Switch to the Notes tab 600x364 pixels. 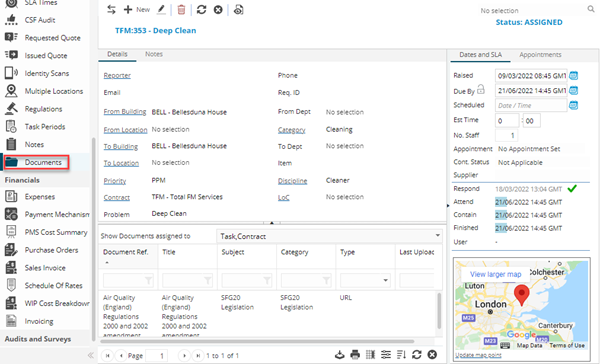pyautogui.click(x=154, y=54)
